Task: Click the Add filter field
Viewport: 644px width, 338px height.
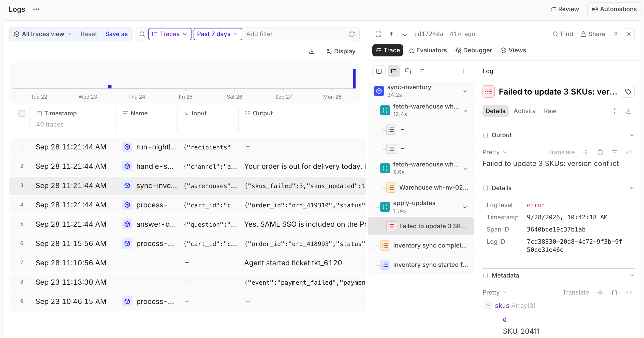Action: (x=295, y=34)
